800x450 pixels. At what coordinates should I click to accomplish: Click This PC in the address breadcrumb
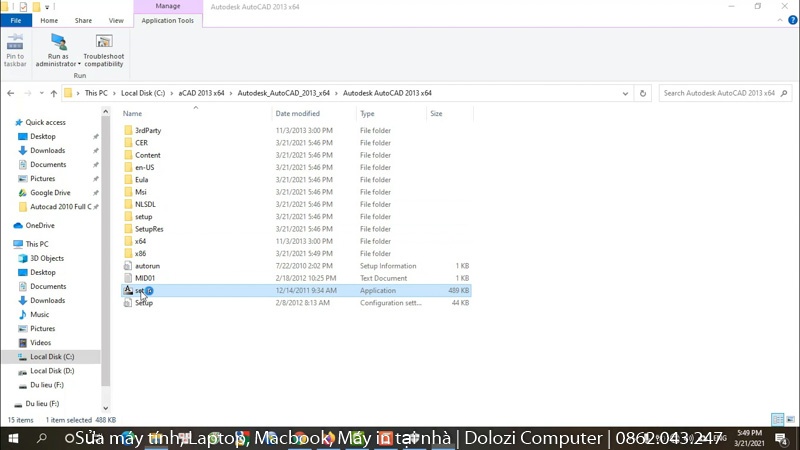[96, 93]
